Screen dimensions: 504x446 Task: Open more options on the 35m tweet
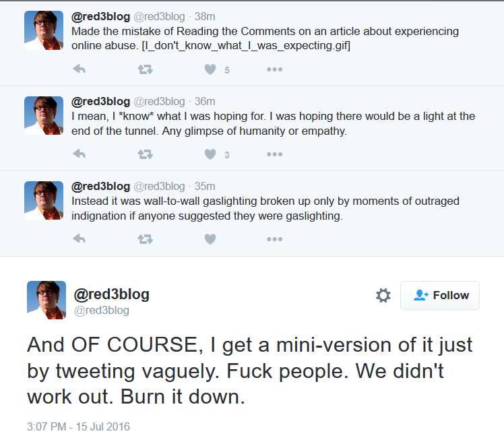click(274, 239)
